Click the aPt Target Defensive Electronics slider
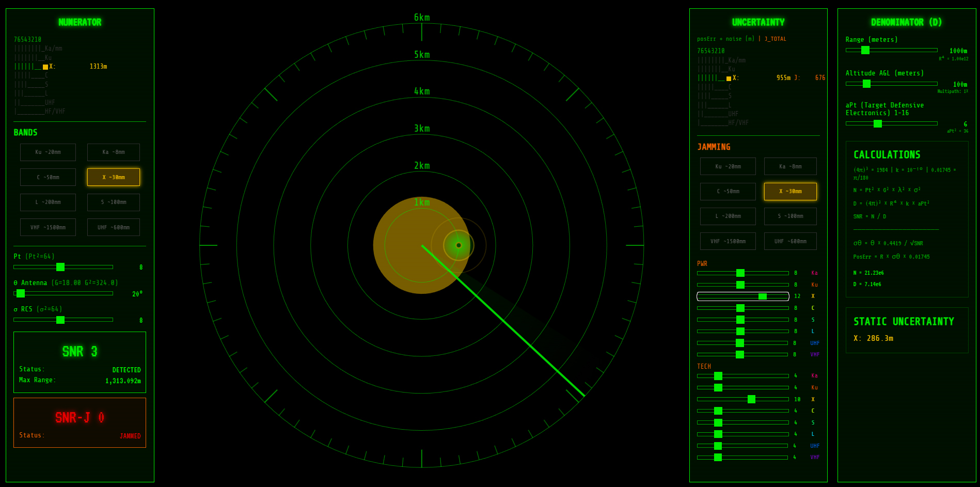This screenshot has height=487, width=980. click(x=877, y=123)
